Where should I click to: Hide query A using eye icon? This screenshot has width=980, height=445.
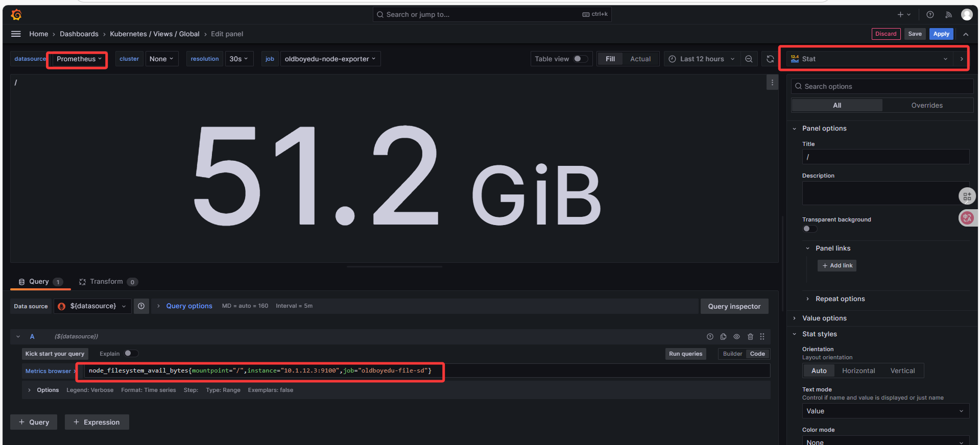736,337
